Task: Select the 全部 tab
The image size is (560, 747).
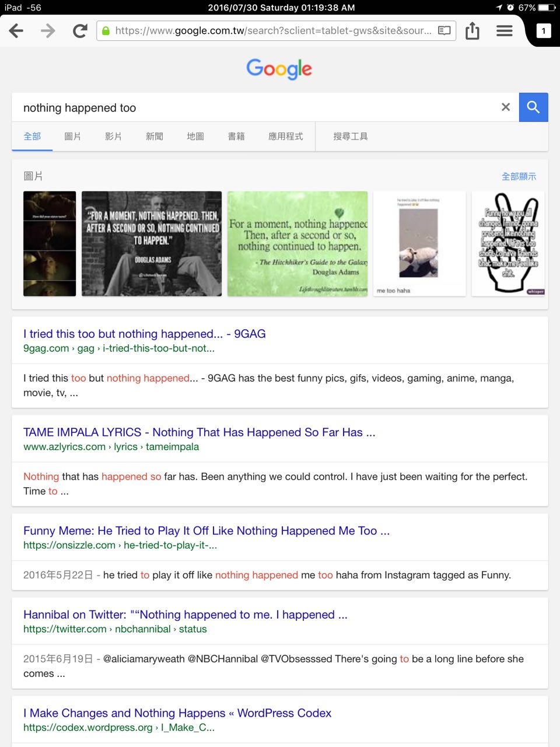Action: tap(32, 137)
